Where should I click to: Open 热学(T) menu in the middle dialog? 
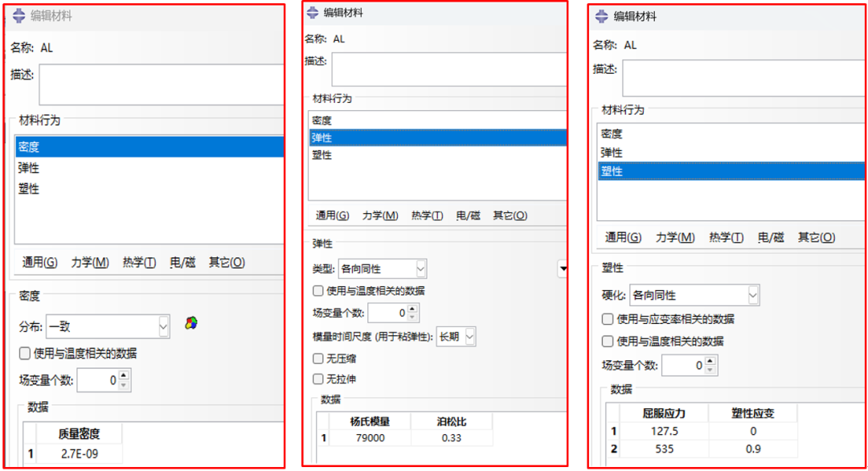pyautogui.click(x=427, y=215)
